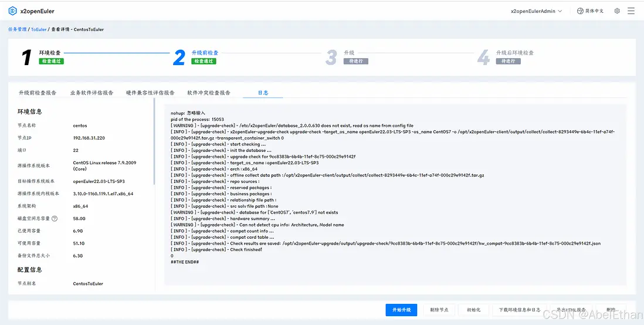Open the hamburger menu icon
The image size is (644, 325).
tap(631, 11)
